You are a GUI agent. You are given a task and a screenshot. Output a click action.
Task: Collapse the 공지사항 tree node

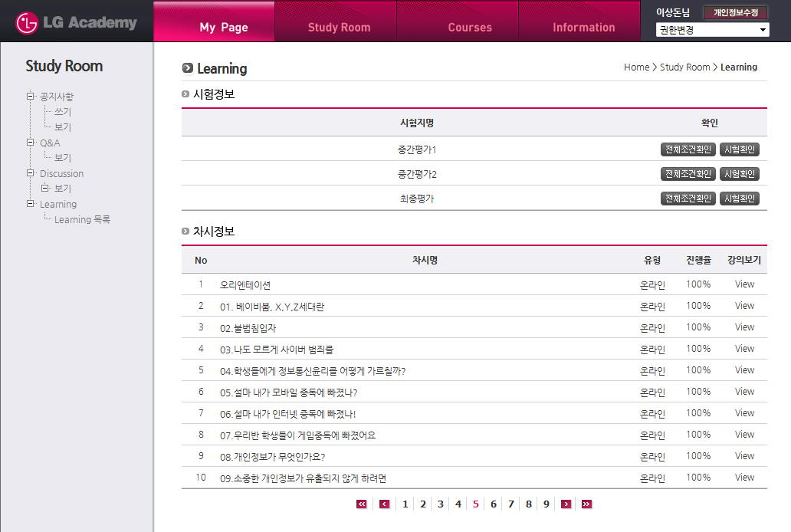pyautogui.click(x=30, y=97)
